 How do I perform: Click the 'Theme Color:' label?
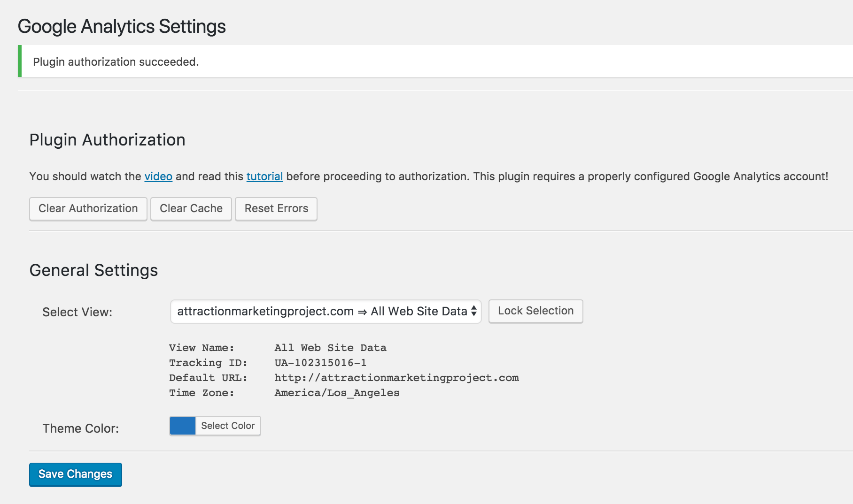tap(81, 428)
